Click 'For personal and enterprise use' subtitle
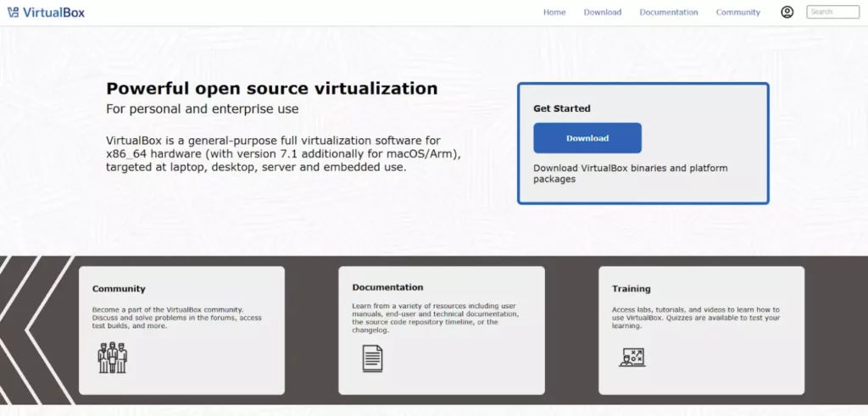Image resolution: width=868 pixels, height=416 pixels. point(203,109)
